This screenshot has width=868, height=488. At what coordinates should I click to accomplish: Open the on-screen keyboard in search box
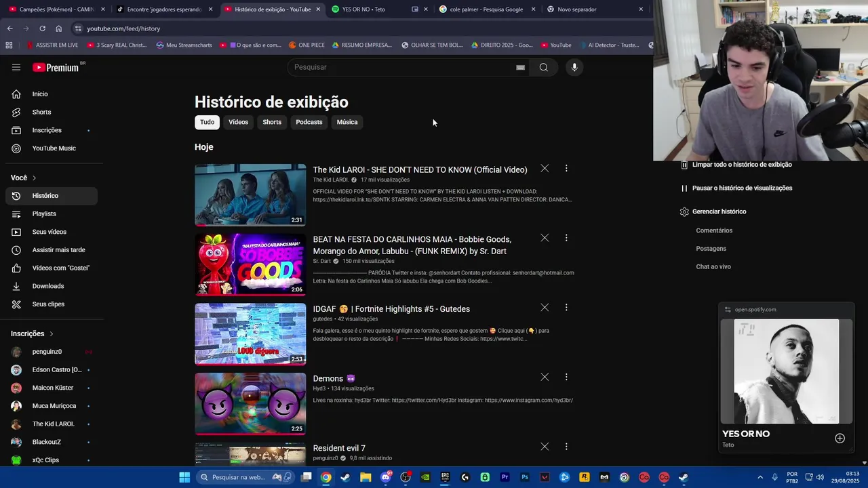[x=520, y=67]
